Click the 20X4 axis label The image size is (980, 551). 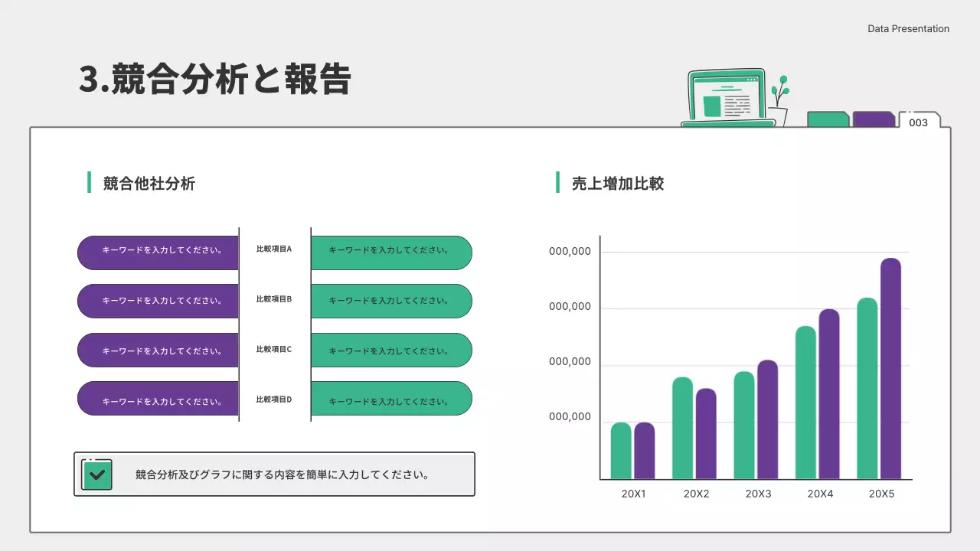click(x=820, y=494)
